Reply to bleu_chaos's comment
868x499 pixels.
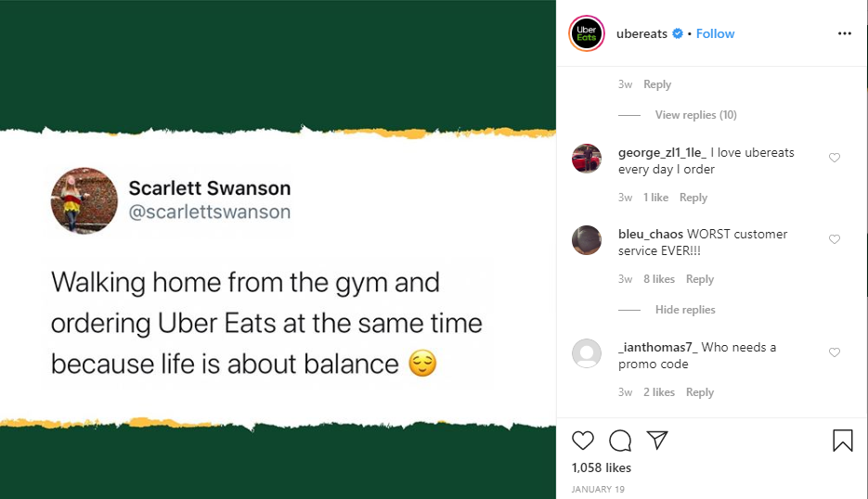[x=699, y=279]
